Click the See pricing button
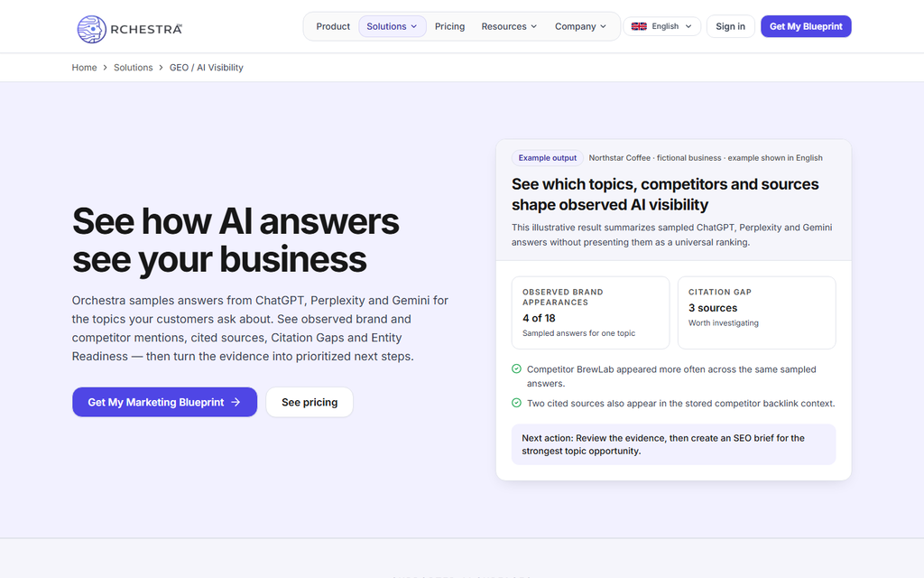The width and height of the screenshot is (924, 578). (310, 402)
